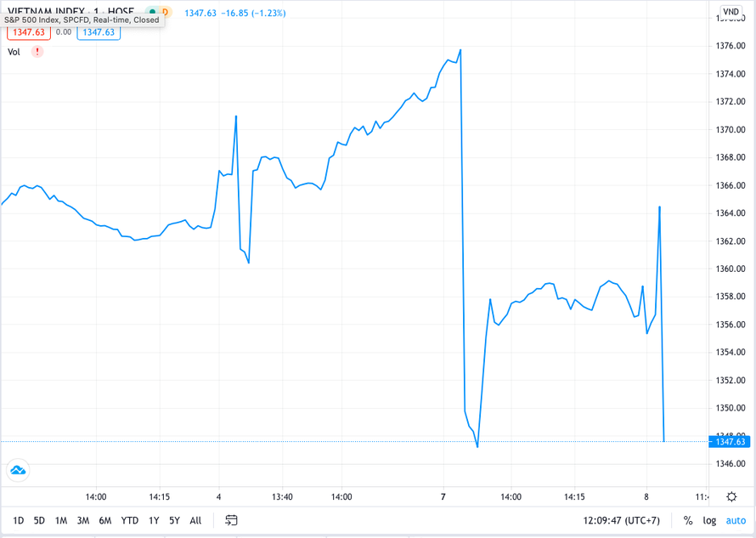Select the 1D time range
Screen dimensions: 756x538
[19, 520]
